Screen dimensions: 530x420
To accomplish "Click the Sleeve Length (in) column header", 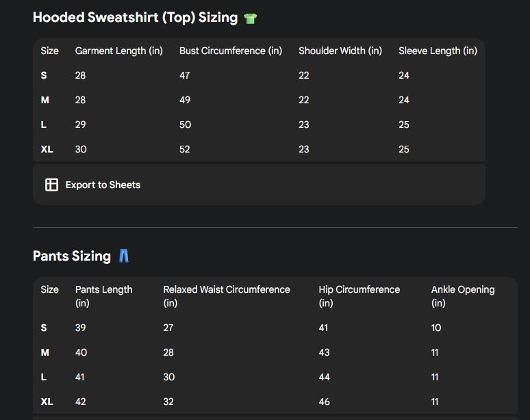I will click(438, 51).
